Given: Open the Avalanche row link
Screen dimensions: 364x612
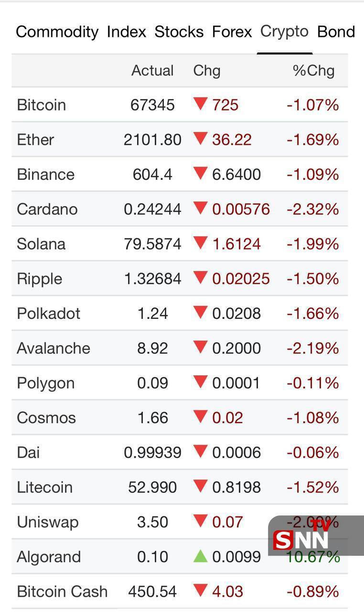Looking at the screenshot, I should pos(53,348).
